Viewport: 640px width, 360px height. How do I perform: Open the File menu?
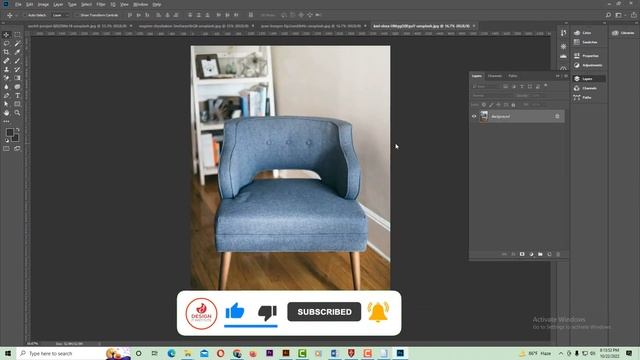(x=18, y=4)
